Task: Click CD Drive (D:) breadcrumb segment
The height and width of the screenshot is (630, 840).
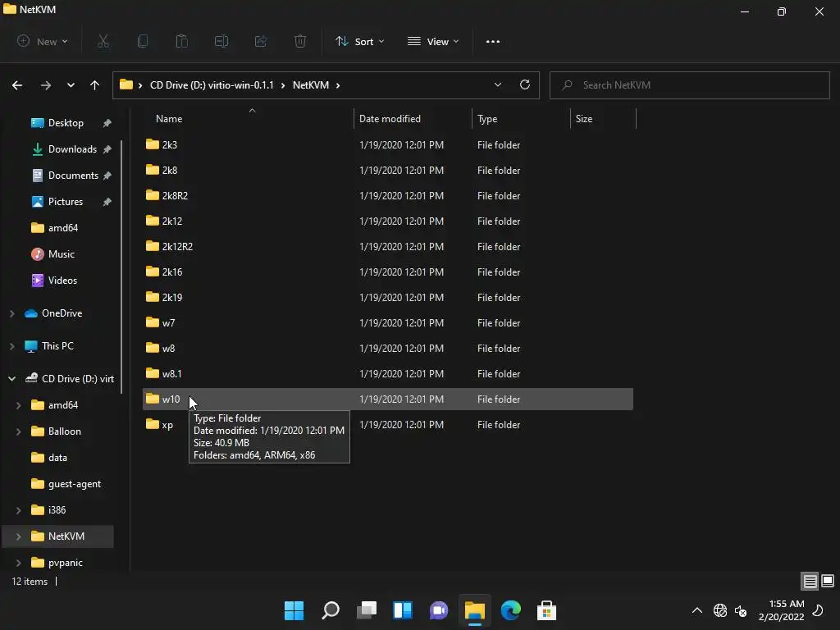Action: coord(212,85)
